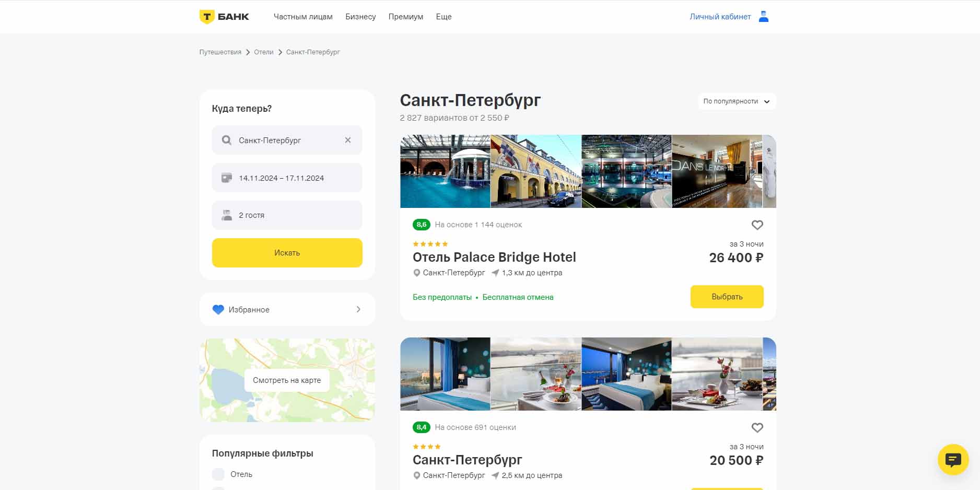Open the 2 гостя guest selector
Viewport: 980px width, 490px height.
click(287, 215)
